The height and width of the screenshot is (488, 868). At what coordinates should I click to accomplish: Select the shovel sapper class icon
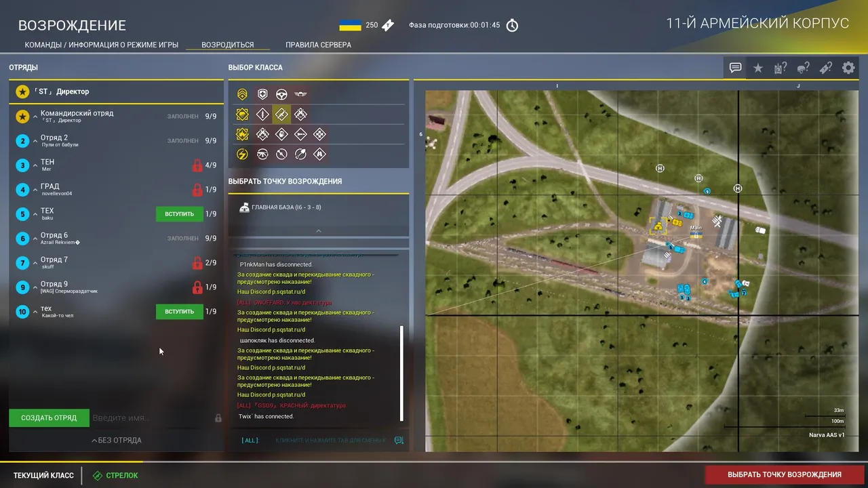[300, 154]
